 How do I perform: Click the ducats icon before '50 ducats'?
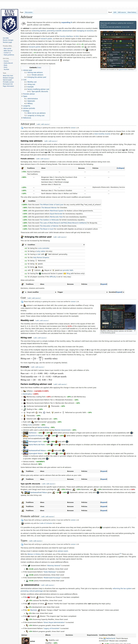[x=121, y=134]
